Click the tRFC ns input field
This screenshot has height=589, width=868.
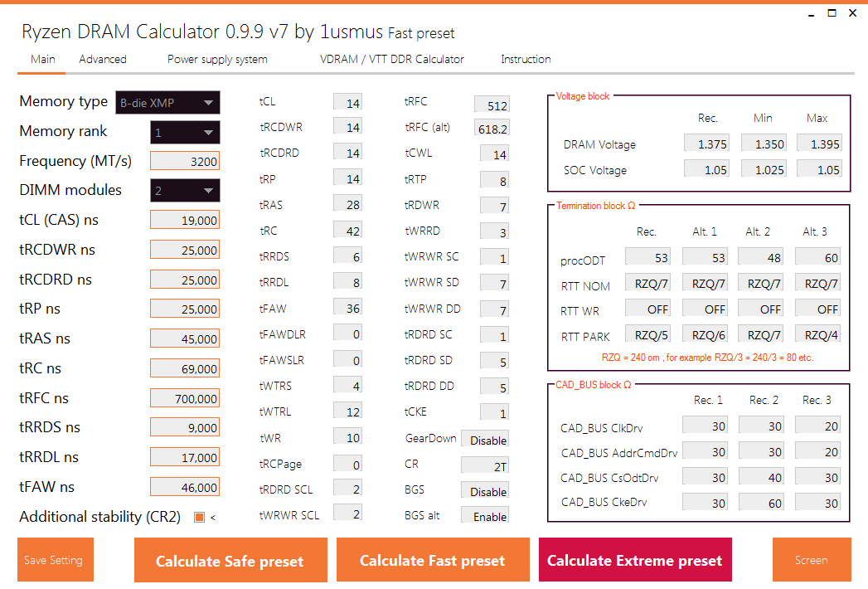[x=185, y=399]
